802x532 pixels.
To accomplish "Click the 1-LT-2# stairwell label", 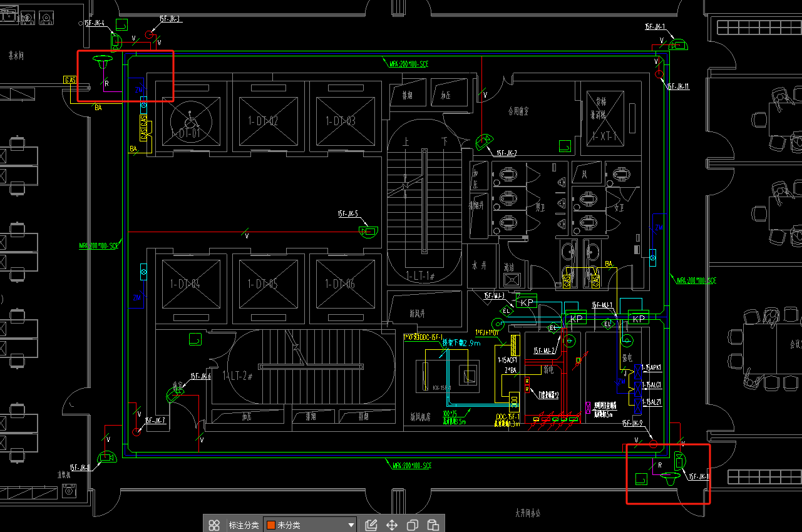I will point(237,376).
